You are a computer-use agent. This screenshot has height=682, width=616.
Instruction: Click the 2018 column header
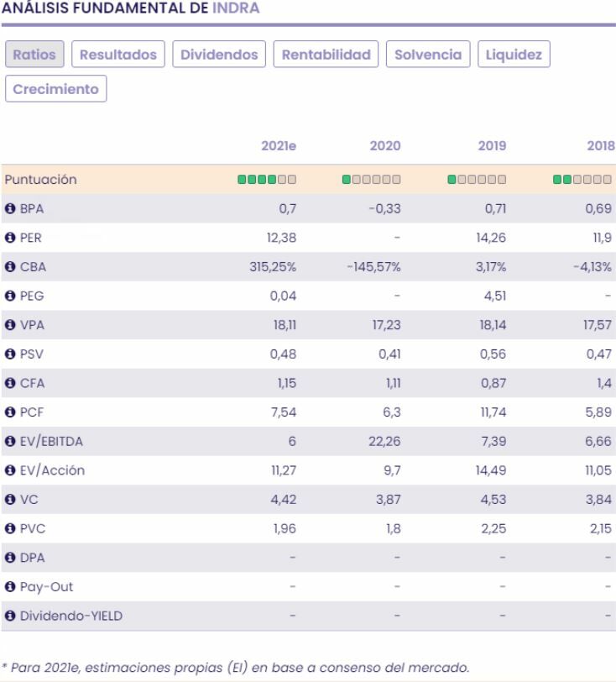tap(602, 146)
